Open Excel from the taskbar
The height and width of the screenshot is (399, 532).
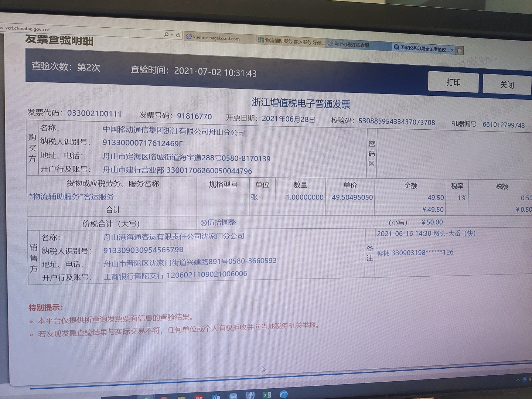coord(267,395)
